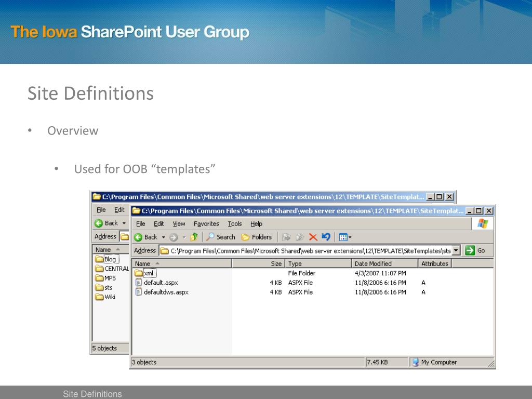Open the View menu
The width and height of the screenshot is (532, 399).
pyautogui.click(x=179, y=223)
